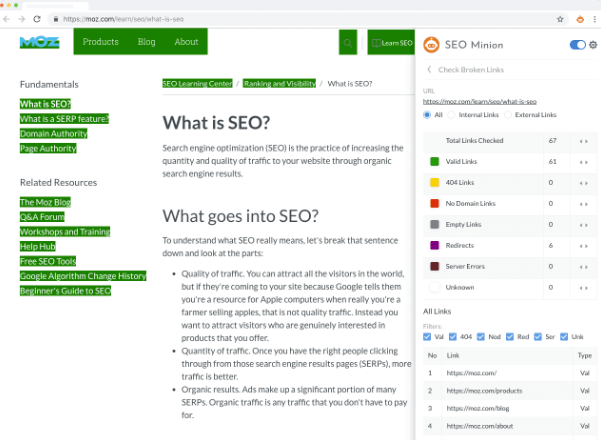Bookmark page with the star icon
Image resolution: width=601 pixels, height=440 pixels.
(x=560, y=19)
